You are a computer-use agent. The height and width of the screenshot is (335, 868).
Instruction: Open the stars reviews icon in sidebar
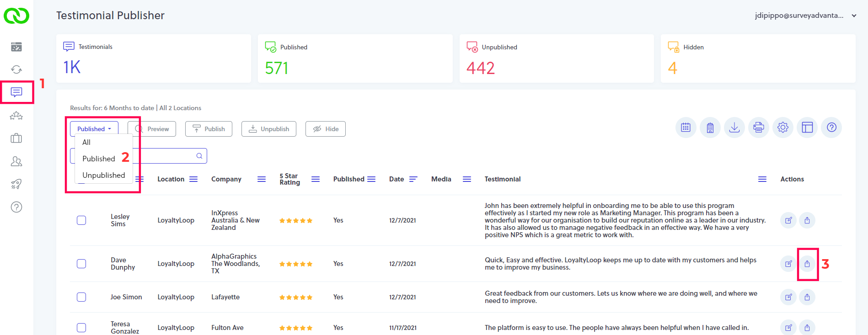16,116
